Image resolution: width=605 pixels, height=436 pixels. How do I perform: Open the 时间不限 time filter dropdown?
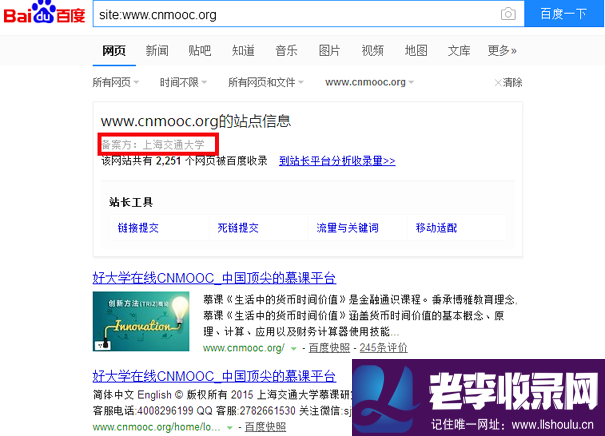tap(183, 82)
